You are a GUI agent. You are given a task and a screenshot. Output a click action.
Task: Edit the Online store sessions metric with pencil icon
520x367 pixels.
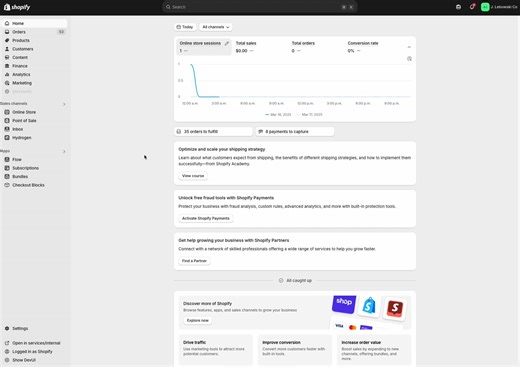(227, 43)
